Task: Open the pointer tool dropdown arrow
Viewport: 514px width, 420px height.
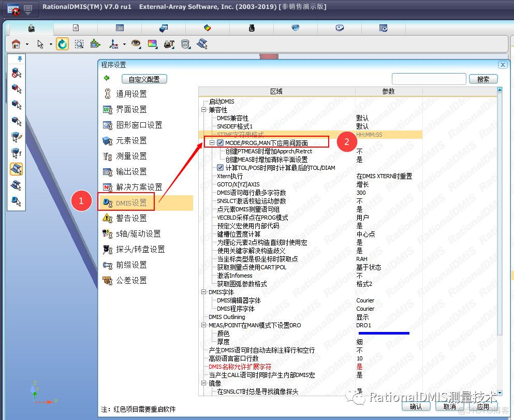Action: click(x=51, y=44)
